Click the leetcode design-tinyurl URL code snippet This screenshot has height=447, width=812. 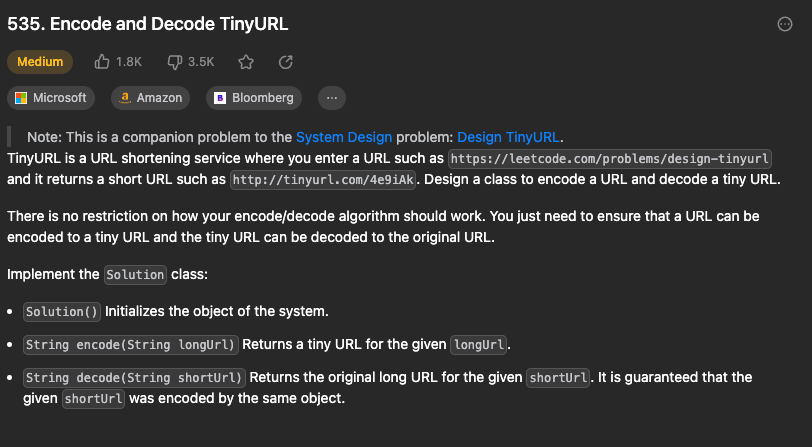click(x=610, y=158)
